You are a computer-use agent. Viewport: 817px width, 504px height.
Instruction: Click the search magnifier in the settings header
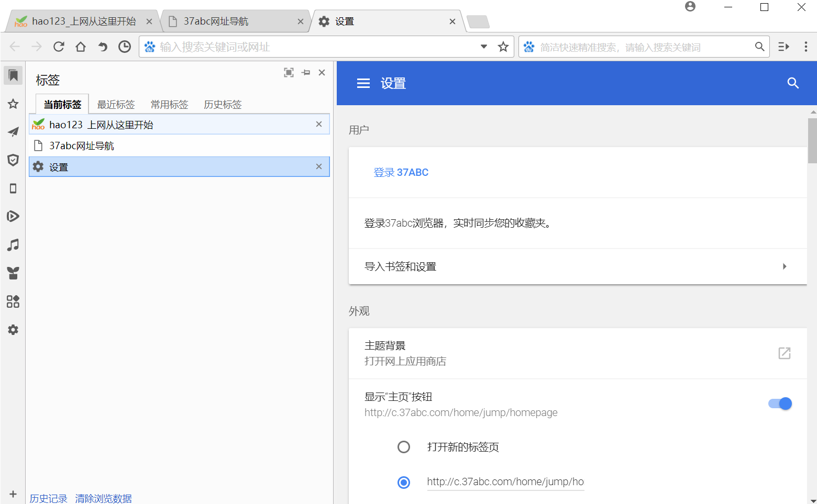pyautogui.click(x=793, y=83)
